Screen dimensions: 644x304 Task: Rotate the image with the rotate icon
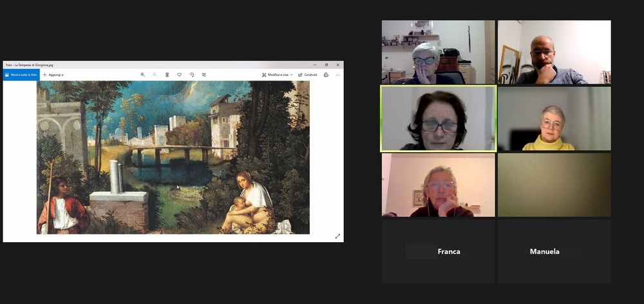[x=192, y=75]
